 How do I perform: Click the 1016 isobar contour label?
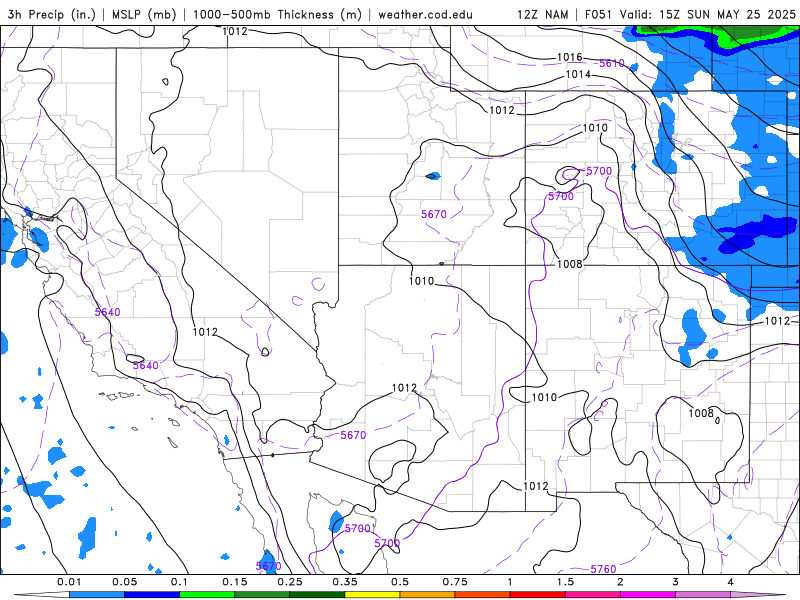569,57
